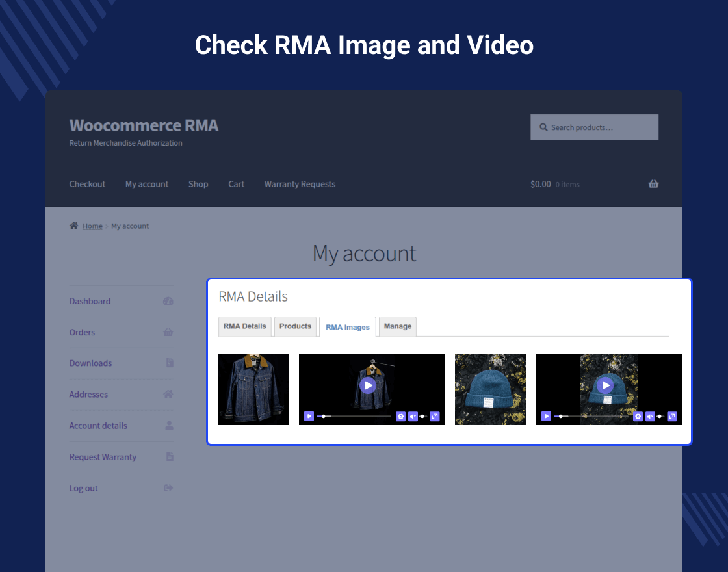The image size is (728, 572).
Task: Click the Home breadcrumb link
Action: (x=92, y=226)
